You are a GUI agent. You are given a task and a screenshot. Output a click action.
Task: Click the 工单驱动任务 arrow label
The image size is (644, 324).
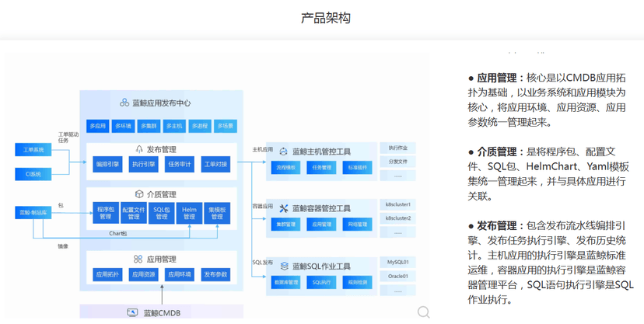point(68,138)
